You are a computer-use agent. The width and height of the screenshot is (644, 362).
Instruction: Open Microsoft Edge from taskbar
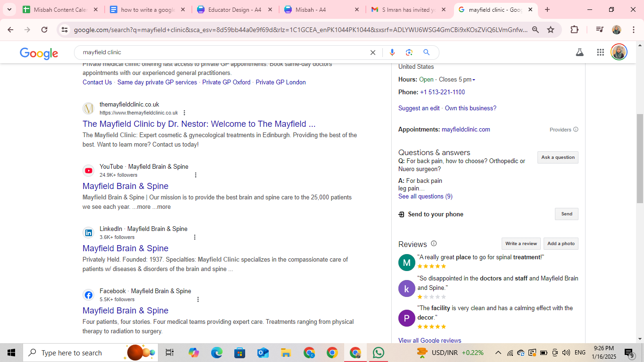(x=216, y=353)
